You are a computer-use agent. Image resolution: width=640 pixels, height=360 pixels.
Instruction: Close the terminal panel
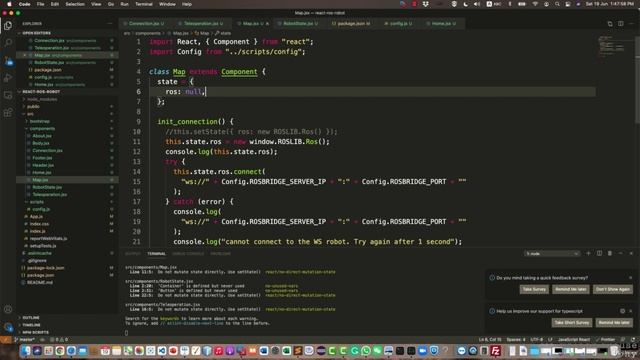pyautogui.click(x=631, y=253)
